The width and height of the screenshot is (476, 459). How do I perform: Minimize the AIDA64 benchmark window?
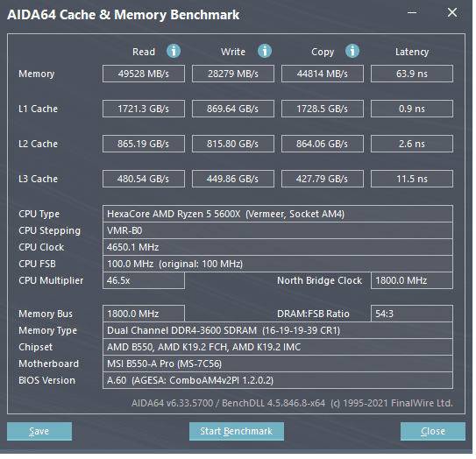click(x=412, y=13)
